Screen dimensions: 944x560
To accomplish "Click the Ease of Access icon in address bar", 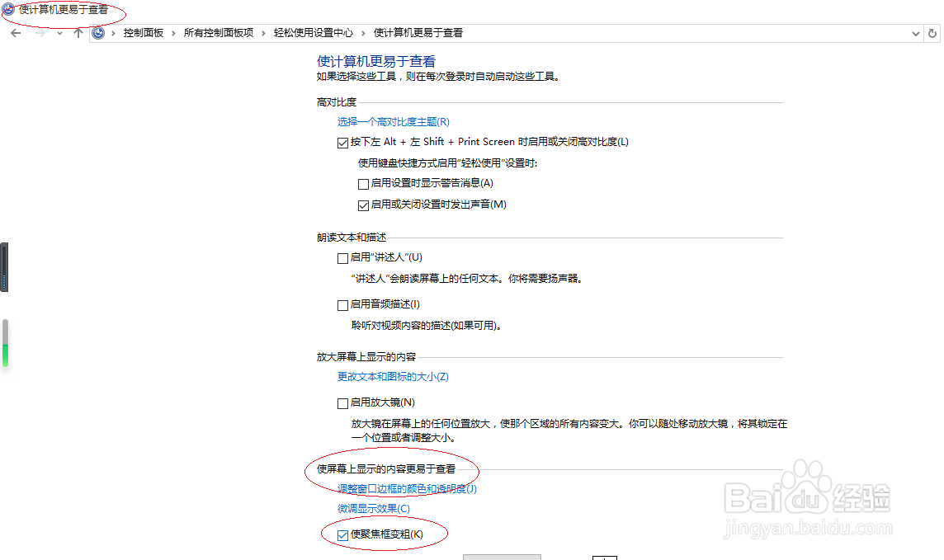I will tap(98, 33).
